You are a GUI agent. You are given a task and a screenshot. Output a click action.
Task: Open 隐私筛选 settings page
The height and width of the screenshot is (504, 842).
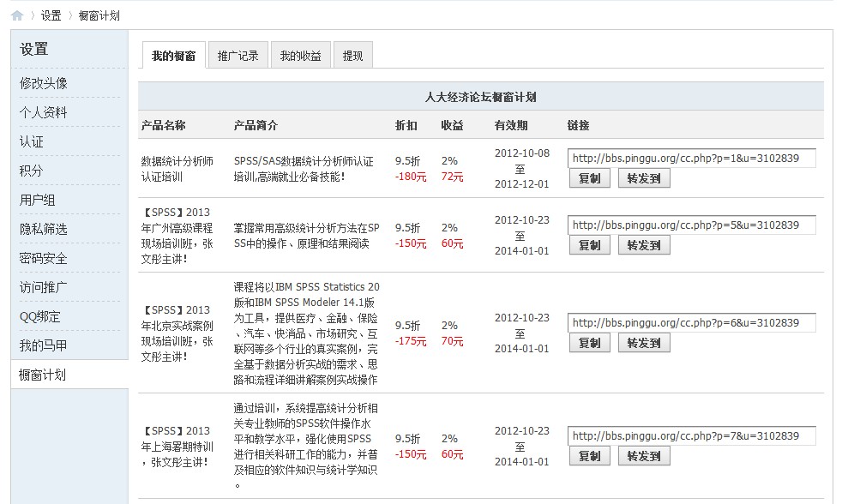pos(44,229)
